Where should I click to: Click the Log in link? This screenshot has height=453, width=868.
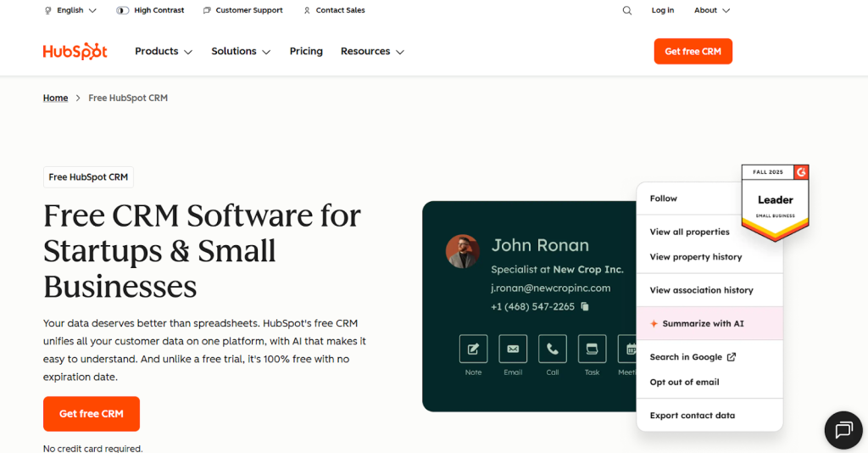(x=663, y=10)
